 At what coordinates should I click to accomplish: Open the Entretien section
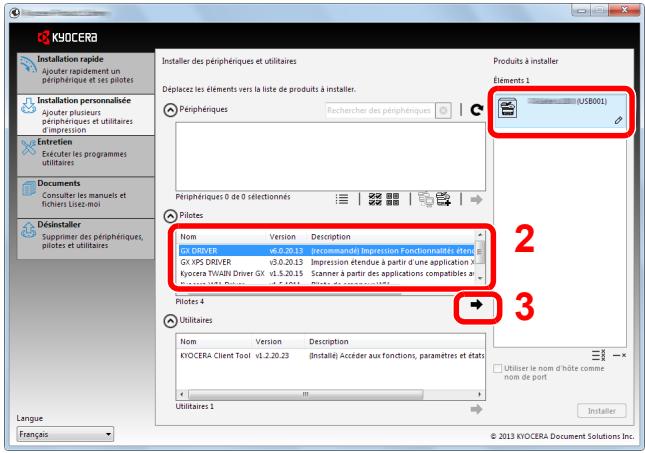(x=86, y=156)
